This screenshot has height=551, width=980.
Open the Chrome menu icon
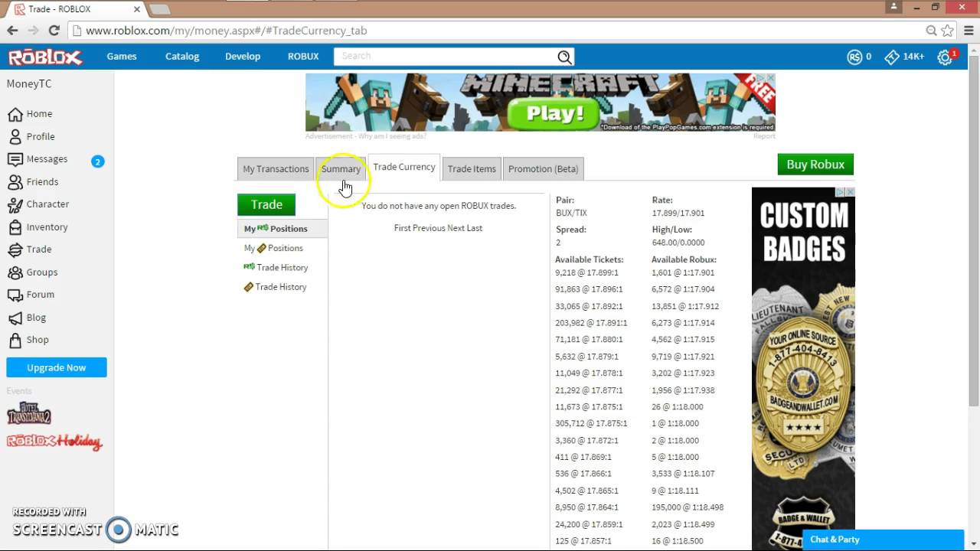coord(968,31)
